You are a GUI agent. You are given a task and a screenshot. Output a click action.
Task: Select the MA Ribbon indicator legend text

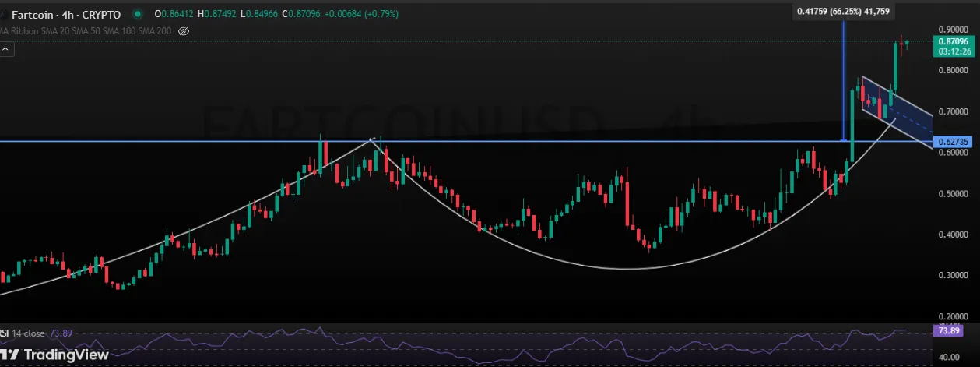click(85, 31)
